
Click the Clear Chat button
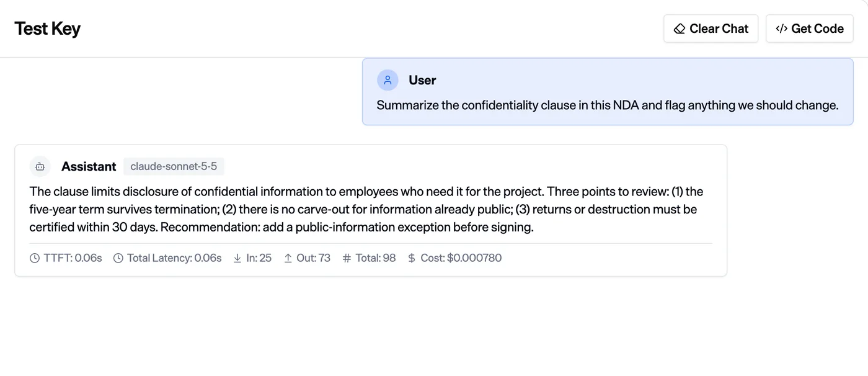pos(711,29)
